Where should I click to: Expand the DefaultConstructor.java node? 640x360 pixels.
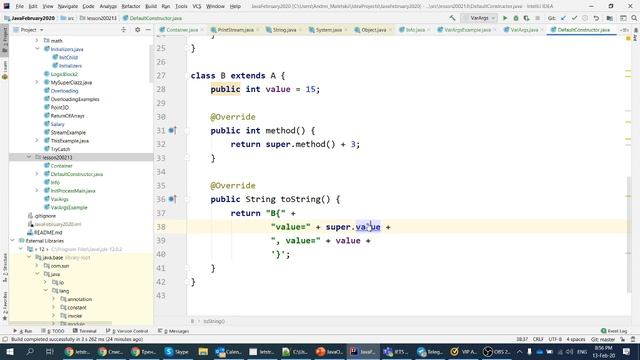coord(37,174)
